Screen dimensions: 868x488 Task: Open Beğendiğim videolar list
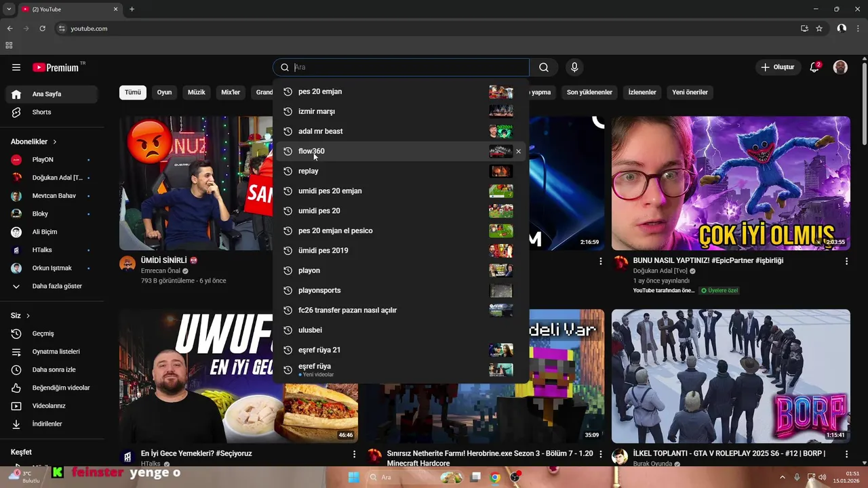(x=53, y=388)
